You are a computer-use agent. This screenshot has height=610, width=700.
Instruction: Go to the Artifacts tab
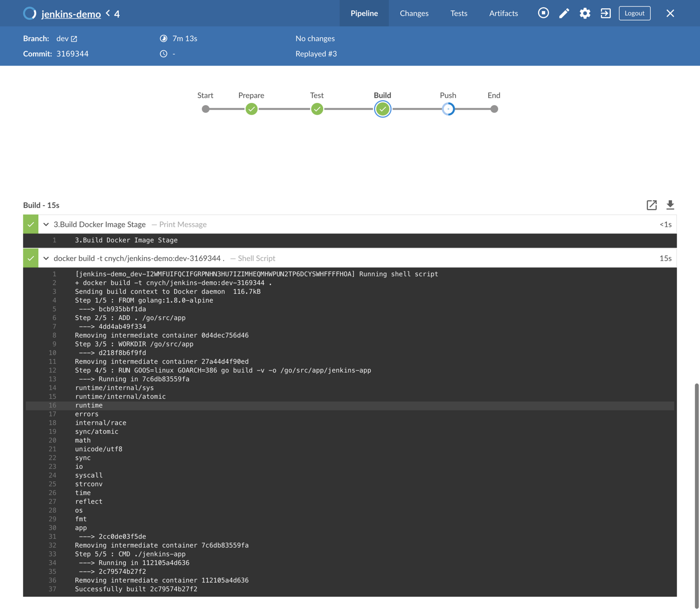pyautogui.click(x=503, y=13)
